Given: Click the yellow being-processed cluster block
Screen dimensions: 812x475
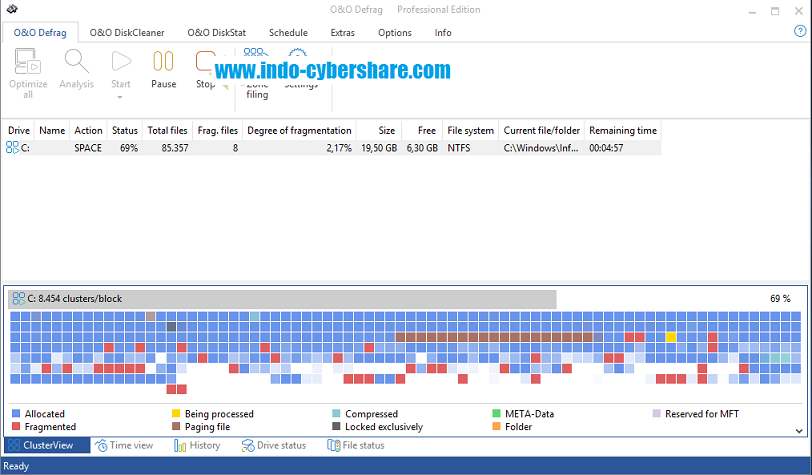Looking at the screenshot, I should 671,337.
